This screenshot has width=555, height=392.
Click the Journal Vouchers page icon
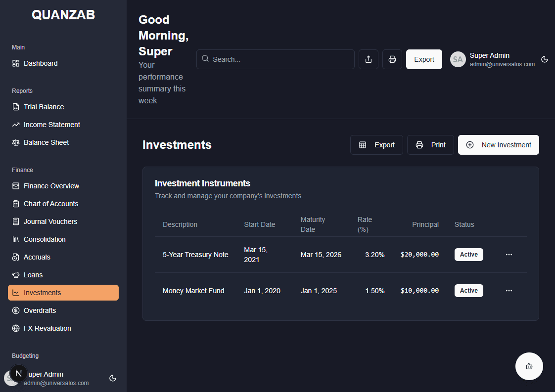click(x=15, y=221)
